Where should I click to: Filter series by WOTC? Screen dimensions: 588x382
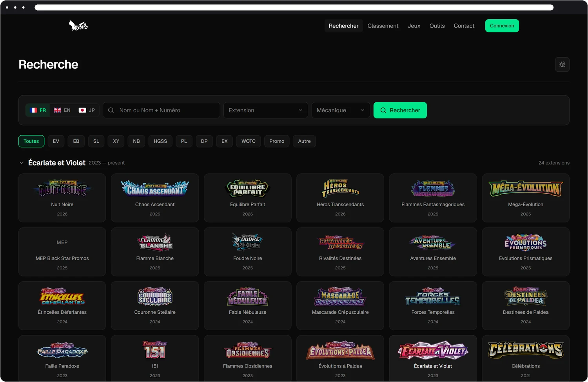pyautogui.click(x=249, y=141)
